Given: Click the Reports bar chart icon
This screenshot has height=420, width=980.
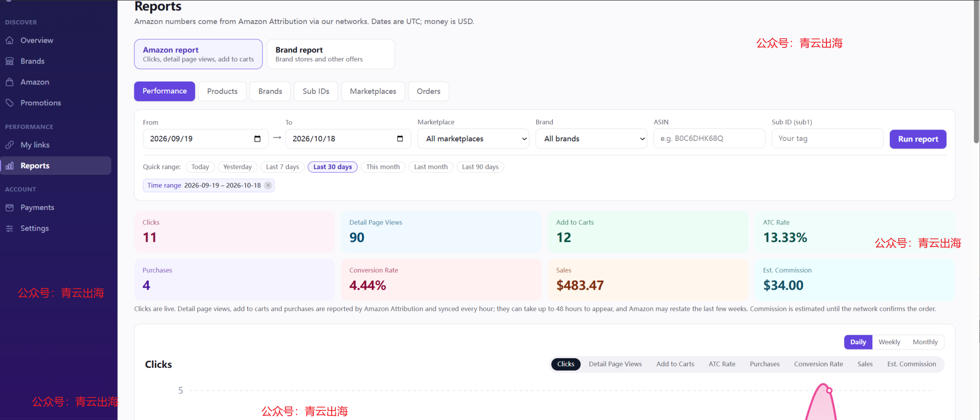Looking at the screenshot, I should pyautogui.click(x=10, y=166).
